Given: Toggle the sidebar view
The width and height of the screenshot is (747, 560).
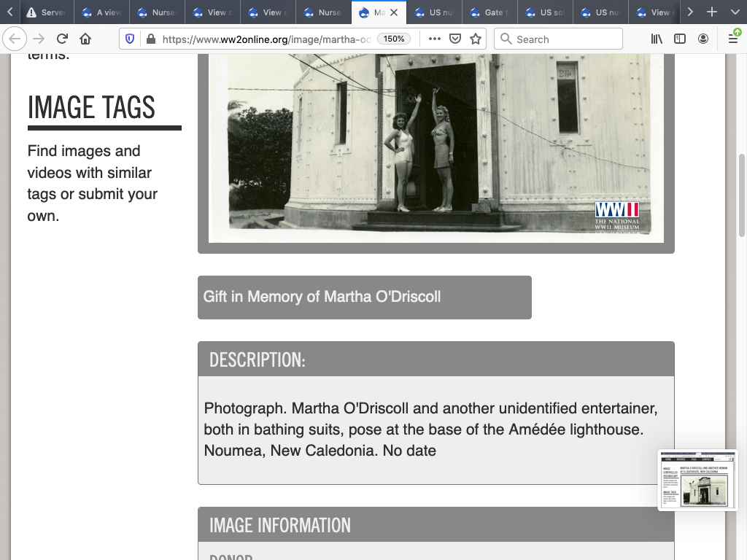Looking at the screenshot, I should pyautogui.click(x=680, y=39).
